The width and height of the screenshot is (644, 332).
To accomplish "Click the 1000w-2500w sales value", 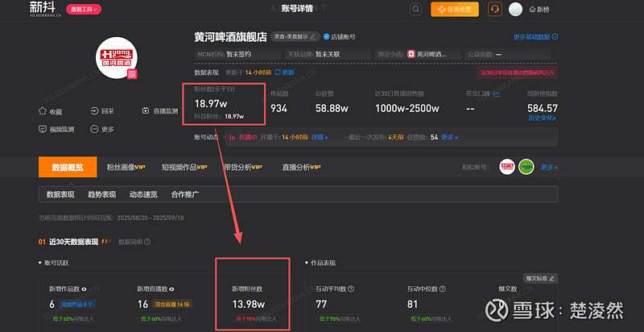I will pyautogui.click(x=407, y=109).
